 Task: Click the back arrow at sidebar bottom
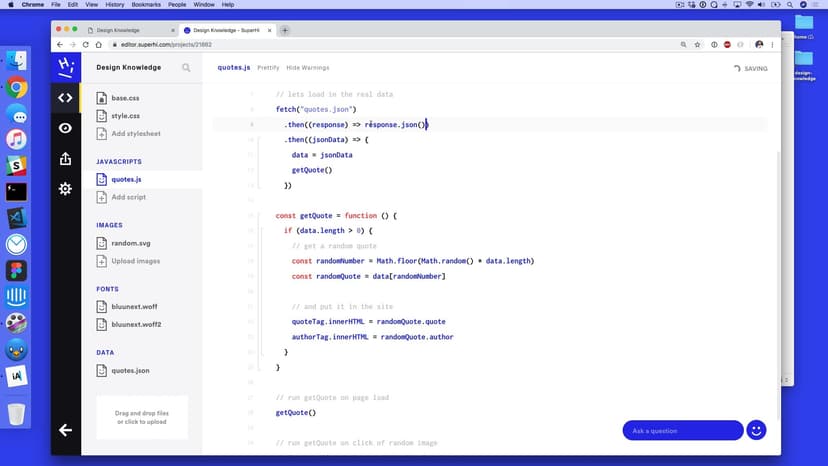click(65, 430)
